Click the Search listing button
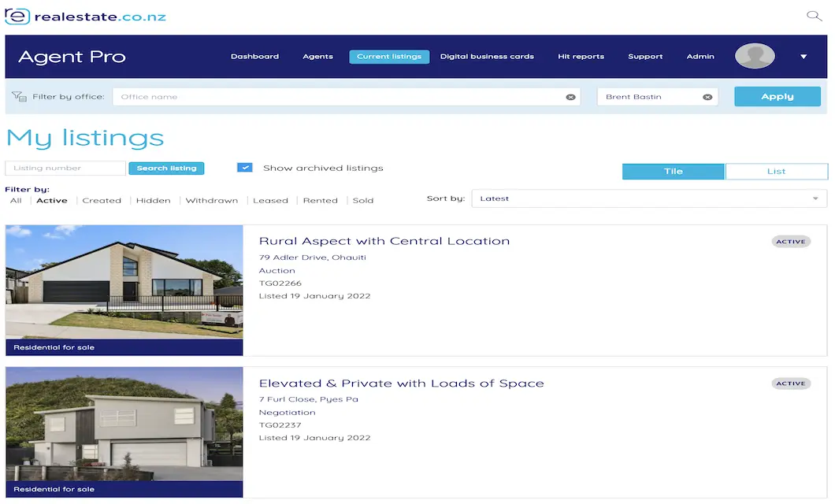The height and width of the screenshot is (504, 835). [x=166, y=169]
